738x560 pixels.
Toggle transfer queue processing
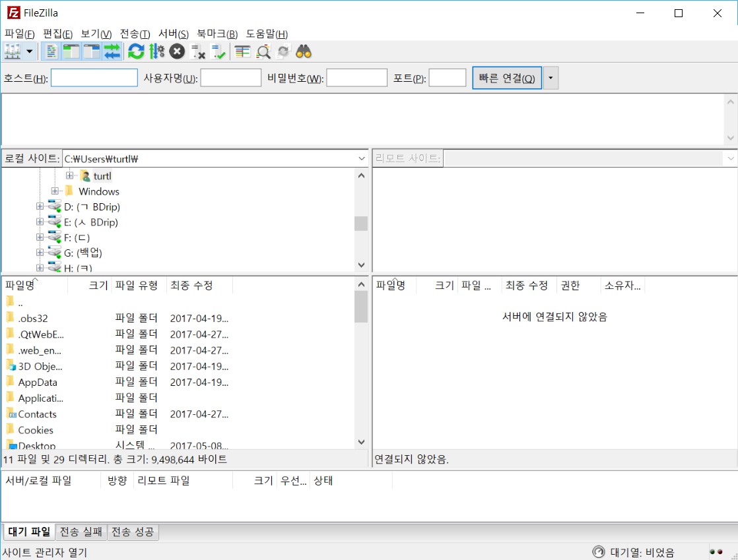[156, 51]
